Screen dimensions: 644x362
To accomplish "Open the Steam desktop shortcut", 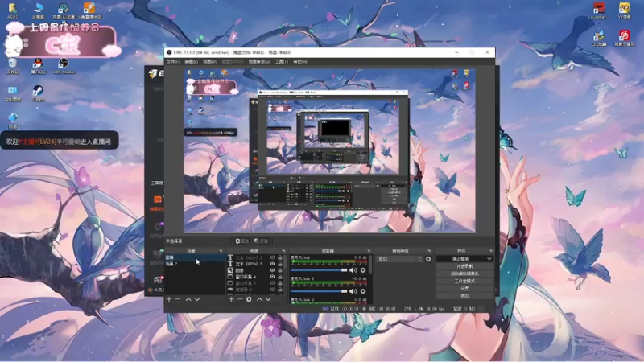I will coord(38,93).
